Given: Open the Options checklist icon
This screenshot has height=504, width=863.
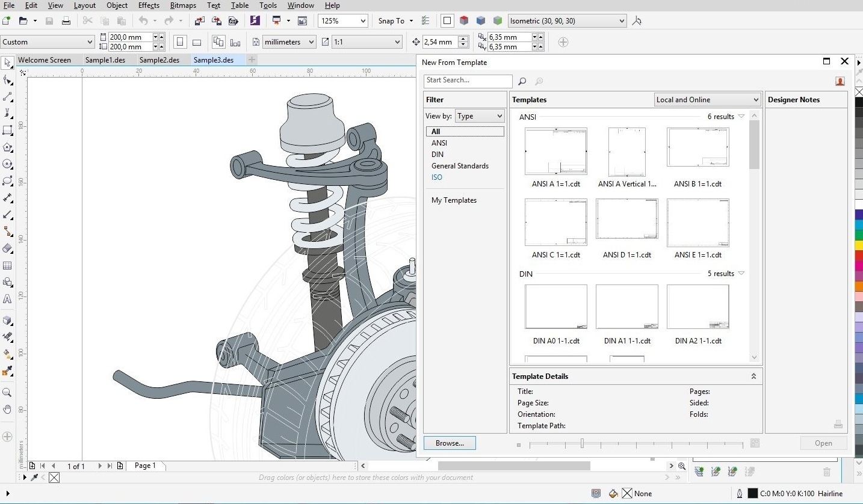Looking at the screenshot, I should (x=426, y=20).
